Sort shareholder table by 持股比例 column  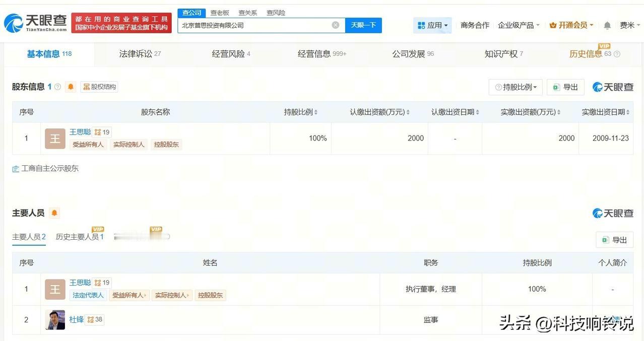(x=301, y=112)
